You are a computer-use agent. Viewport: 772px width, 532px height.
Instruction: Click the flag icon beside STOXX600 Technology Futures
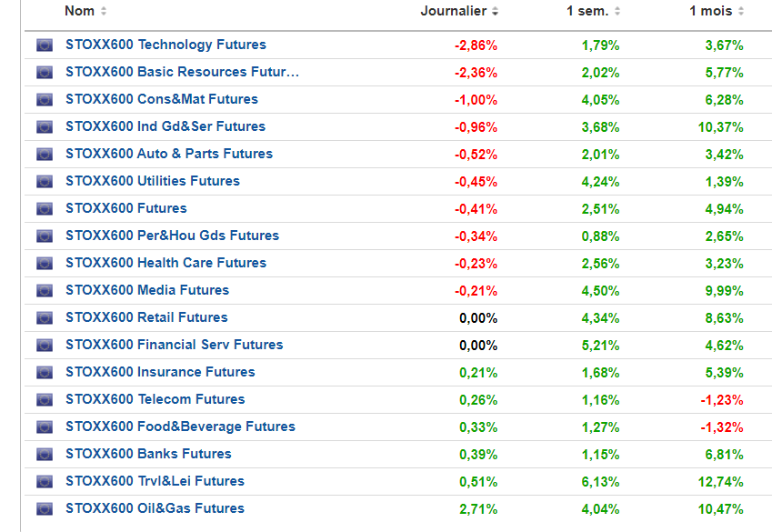coord(45,45)
